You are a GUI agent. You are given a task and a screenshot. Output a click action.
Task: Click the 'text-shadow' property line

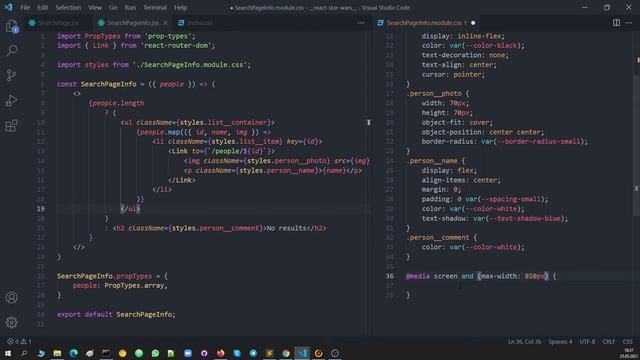(x=495, y=218)
